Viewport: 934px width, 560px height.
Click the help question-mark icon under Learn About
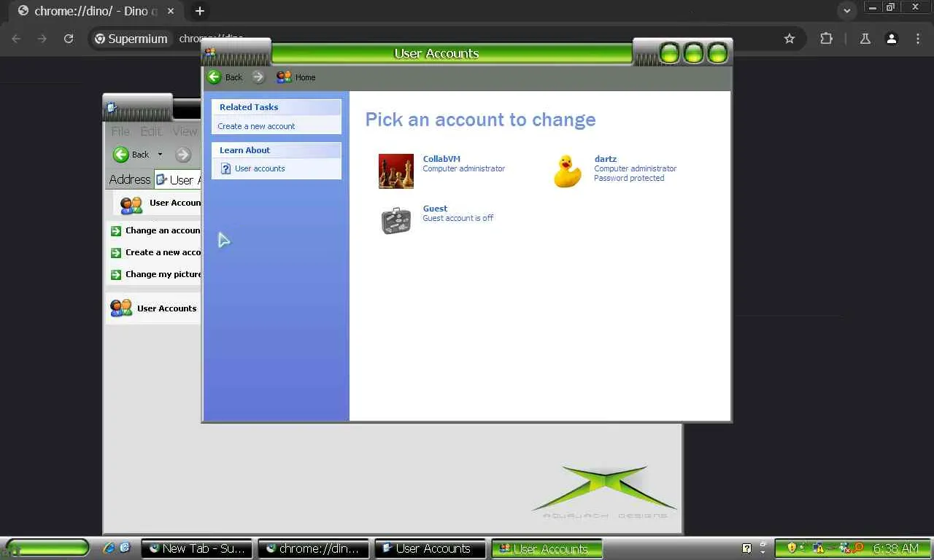pos(226,168)
